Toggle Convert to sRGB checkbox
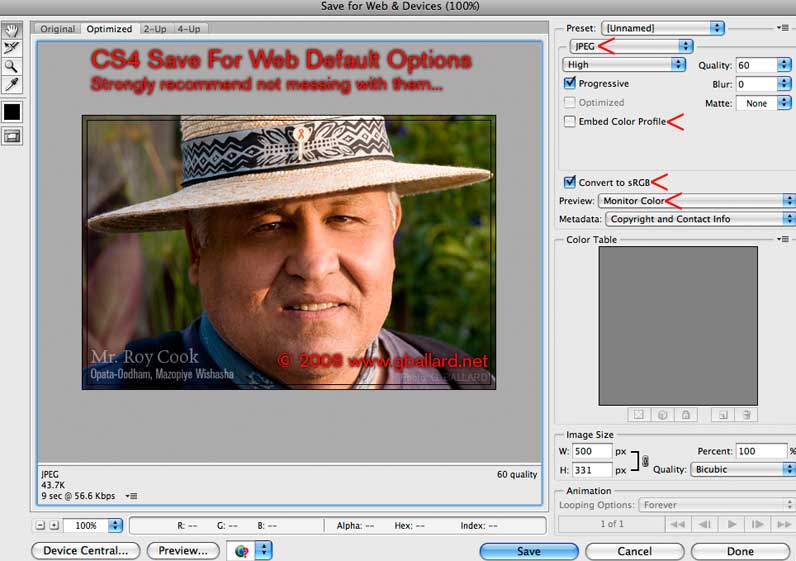The width and height of the screenshot is (796, 561). [x=570, y=182]
